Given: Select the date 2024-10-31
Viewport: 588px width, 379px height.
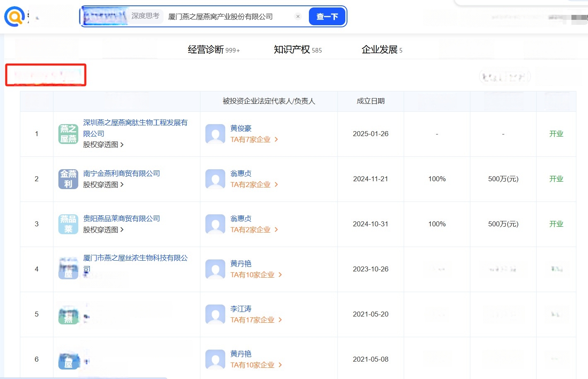Looking at the screenshot, I should tap(371, 224).
